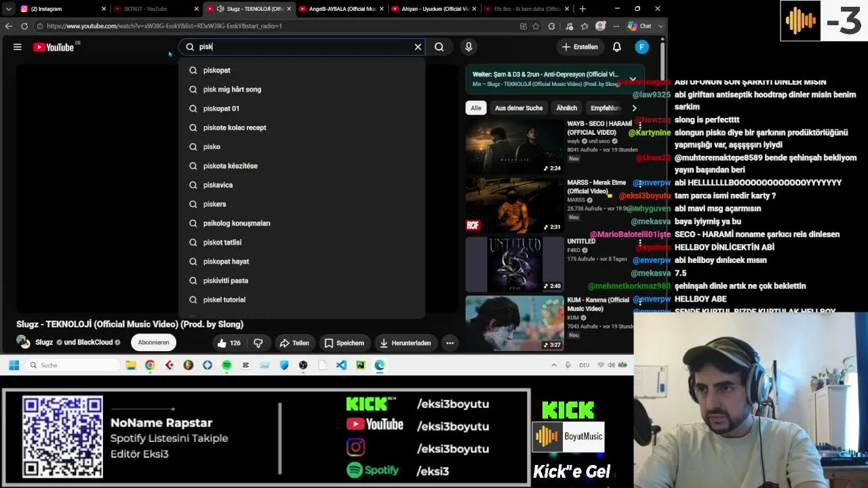868x488 pixels.
Task: Subscribe using the Abonnieren button
Action: pyautogui.click(x=154, y=342)
